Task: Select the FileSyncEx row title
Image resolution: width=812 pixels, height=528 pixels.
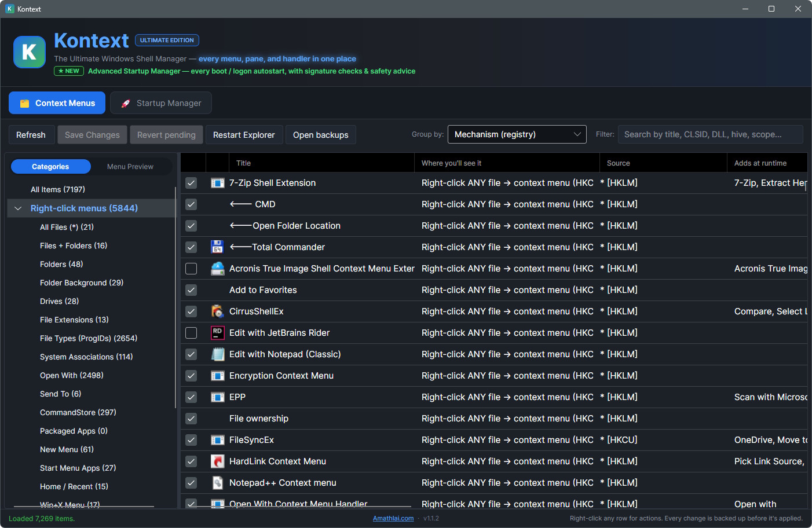Action: [x=251, y=440]
